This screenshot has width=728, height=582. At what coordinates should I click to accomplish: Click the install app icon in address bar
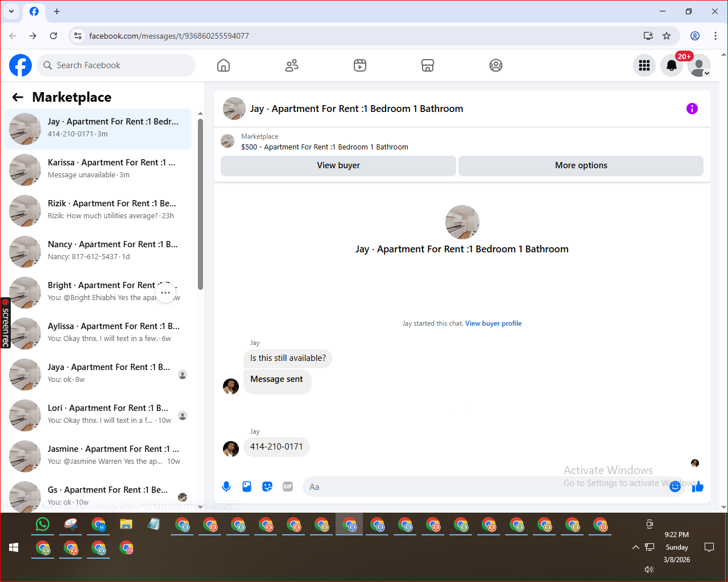point(648,36)
